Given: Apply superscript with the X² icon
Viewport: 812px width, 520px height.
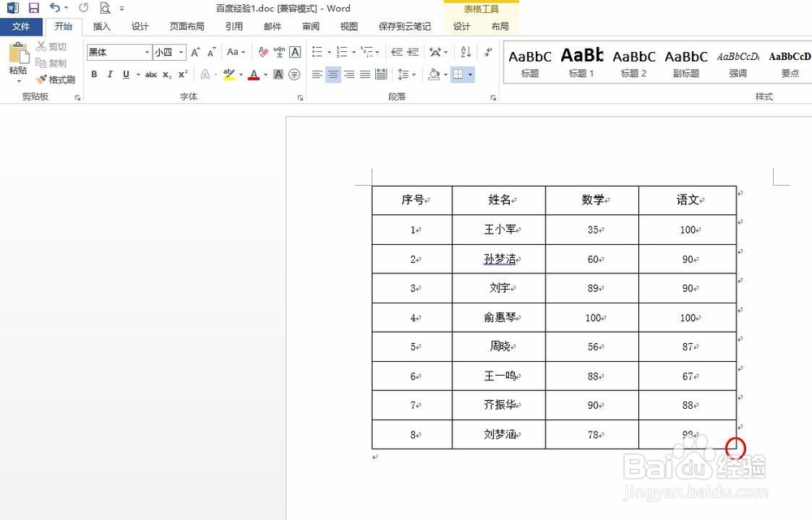Looking at the screenshot, I should click(x=183, y=74).
